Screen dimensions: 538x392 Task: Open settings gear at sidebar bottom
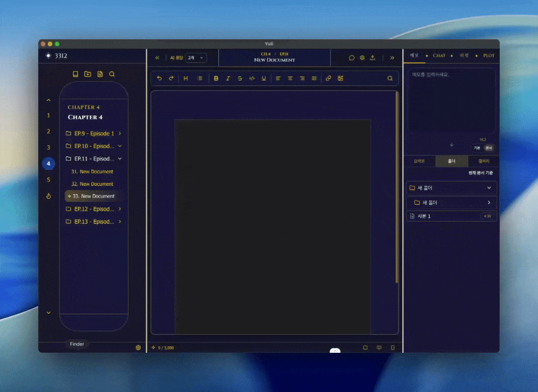pos(138,347)
